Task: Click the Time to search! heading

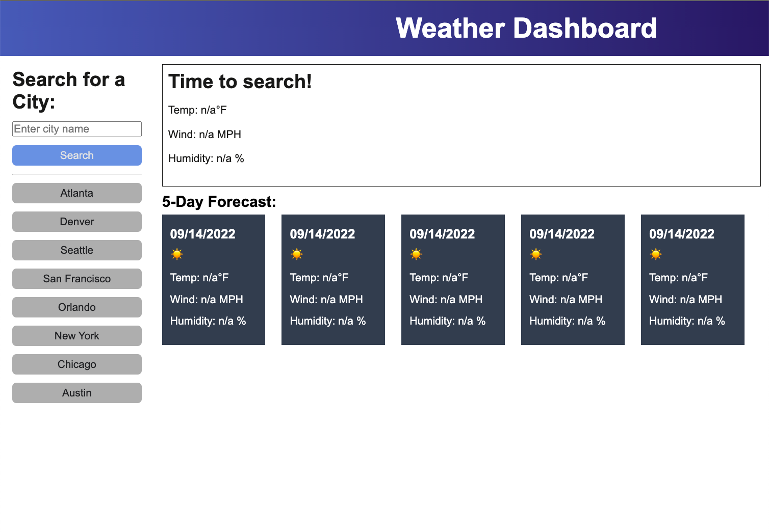Action: click(x=240, y=82)
